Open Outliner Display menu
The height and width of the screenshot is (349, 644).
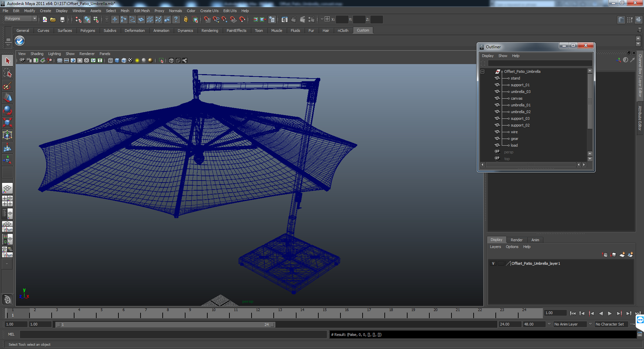tap(488, 56)
